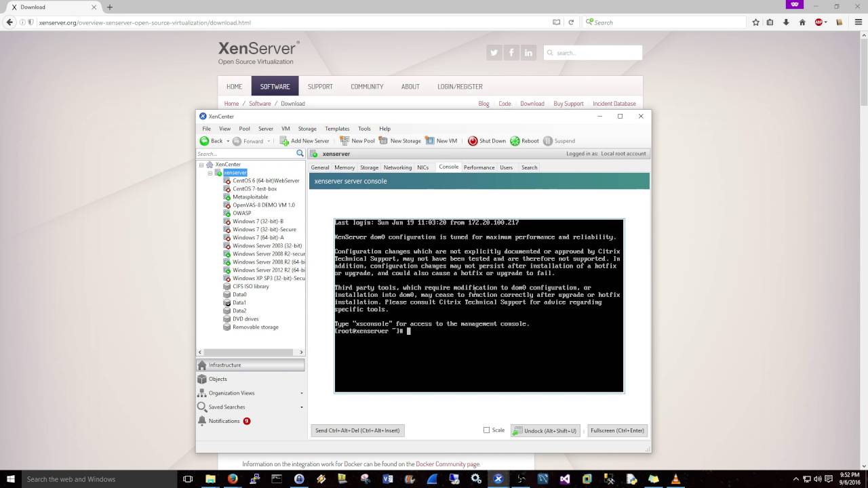Switch to the Performance tab
Viewport: 868px width, 488px height.
pyautogui.click(x=479, y=167)
